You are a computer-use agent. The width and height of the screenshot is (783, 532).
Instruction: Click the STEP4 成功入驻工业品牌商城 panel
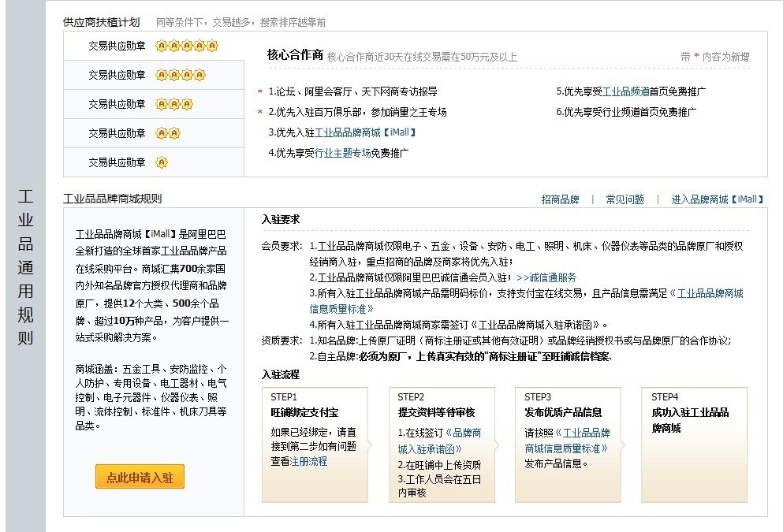coord(693,445)
